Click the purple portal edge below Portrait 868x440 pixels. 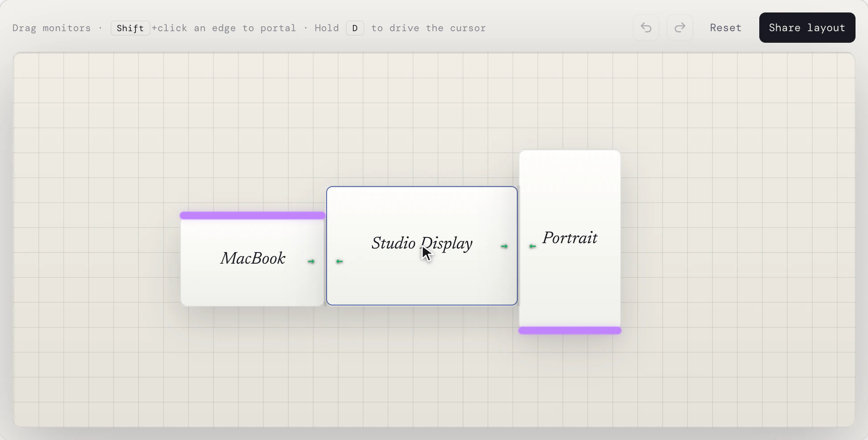570,330
